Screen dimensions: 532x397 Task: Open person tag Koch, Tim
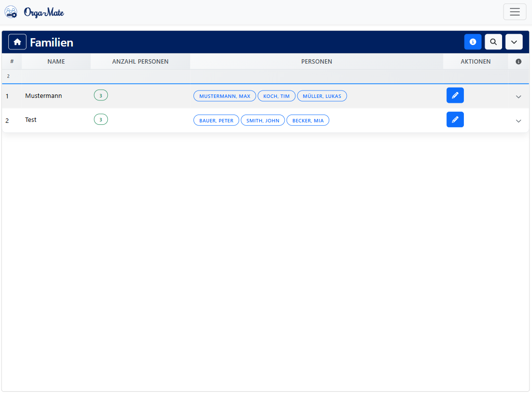[x=276, y=96]
